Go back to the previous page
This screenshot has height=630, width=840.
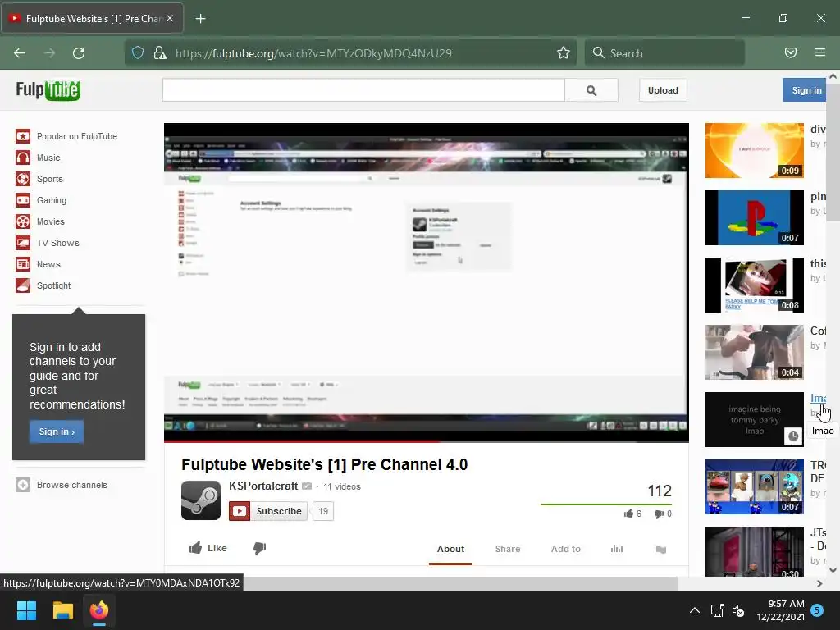20,53
